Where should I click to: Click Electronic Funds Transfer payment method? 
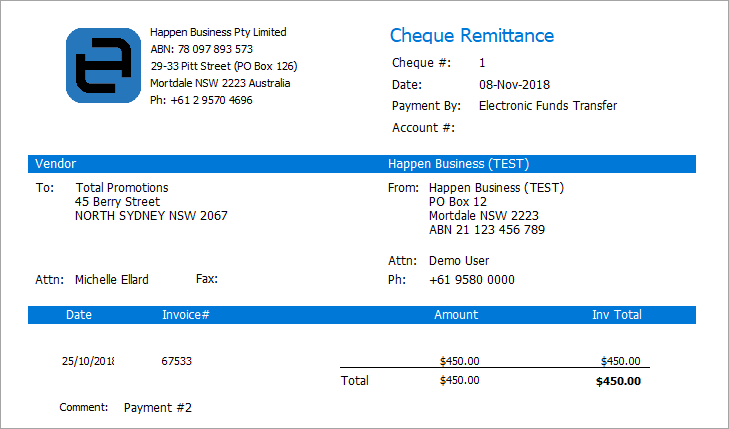[548, 106]
